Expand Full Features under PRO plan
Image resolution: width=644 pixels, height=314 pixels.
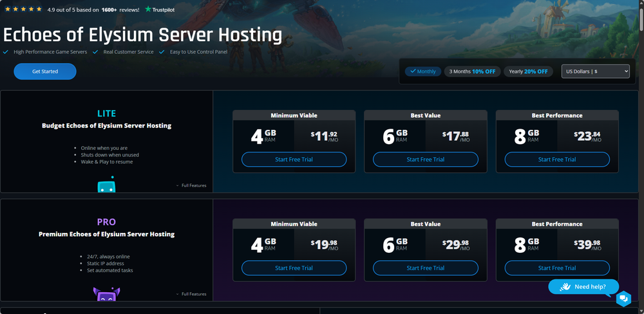[191, 294]
